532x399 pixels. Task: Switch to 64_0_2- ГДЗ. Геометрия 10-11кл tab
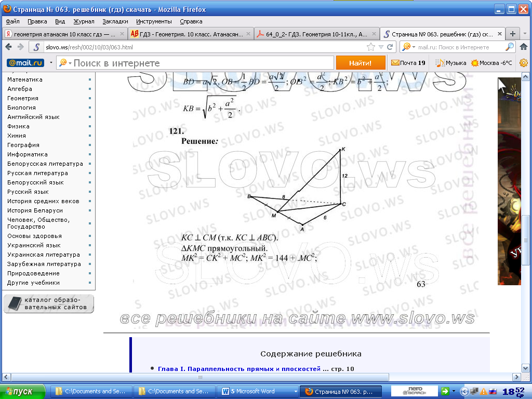(316, 34)
